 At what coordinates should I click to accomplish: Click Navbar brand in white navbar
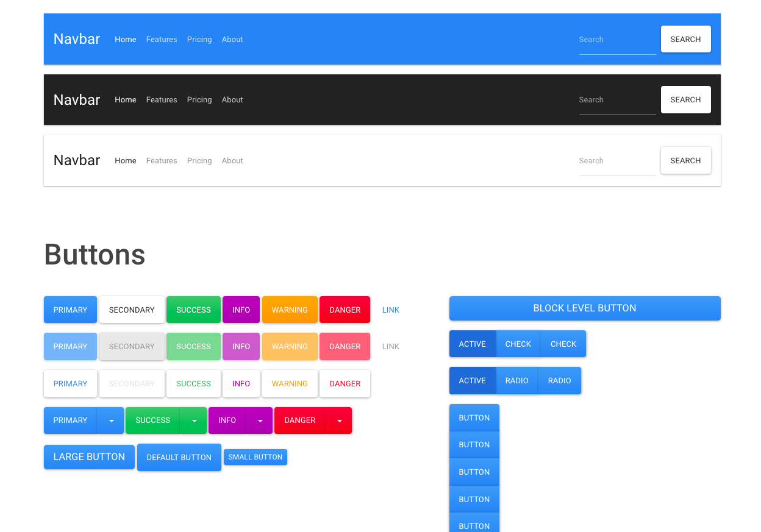click(77, 160)
